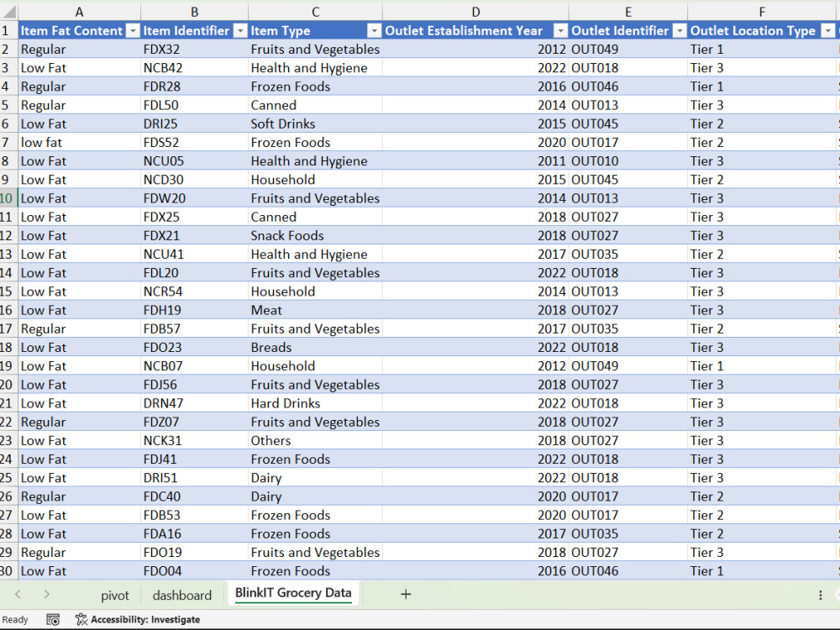The image size is (840, 630).
Task: Open sheet tab options vertical dots
Action: click(820, 596)
